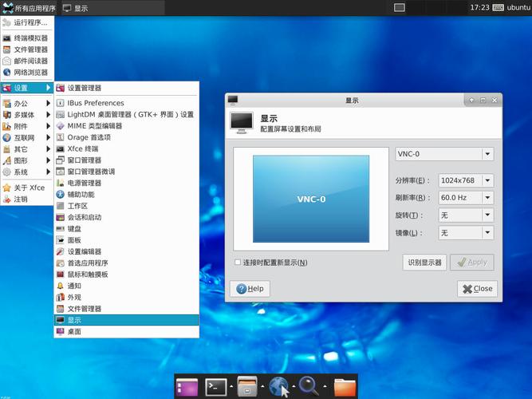Open 文件管理器 entry in settings submenu
The width and height of the screenshot is (532, 399).
coord(126,309)
